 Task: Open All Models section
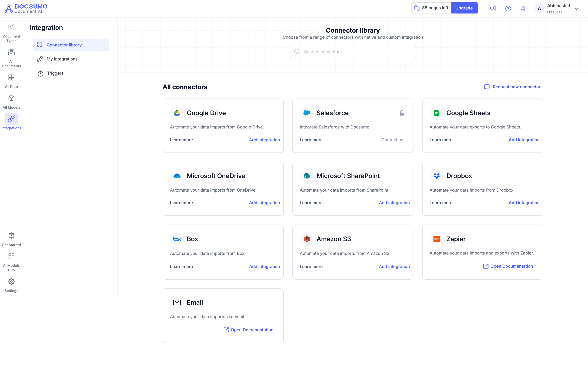[x=11, y=102]
